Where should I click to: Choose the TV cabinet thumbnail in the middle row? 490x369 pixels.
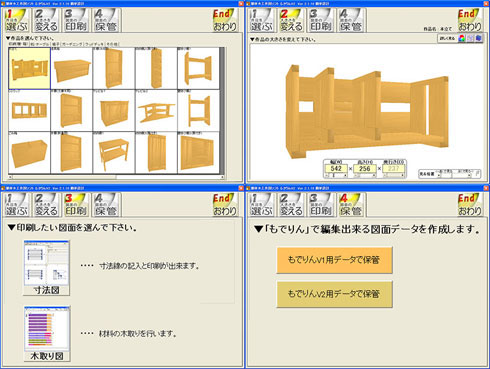(x=114, y=110)
